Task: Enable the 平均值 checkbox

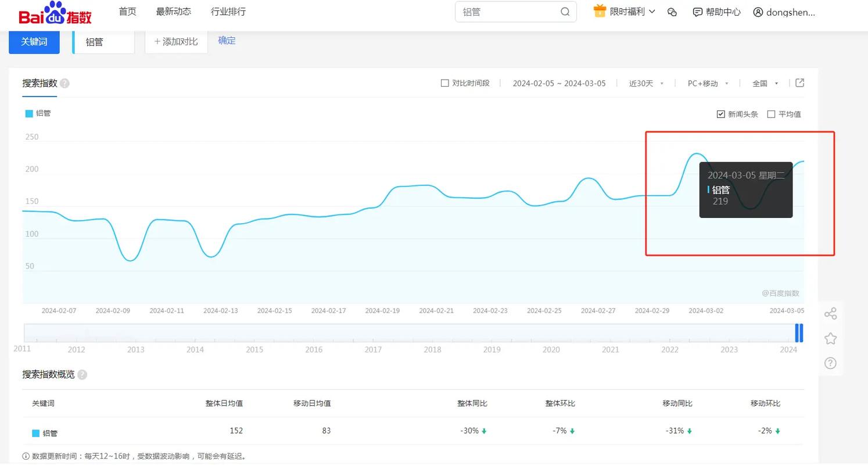Action: pyautogui.click(x=771, y=114)
